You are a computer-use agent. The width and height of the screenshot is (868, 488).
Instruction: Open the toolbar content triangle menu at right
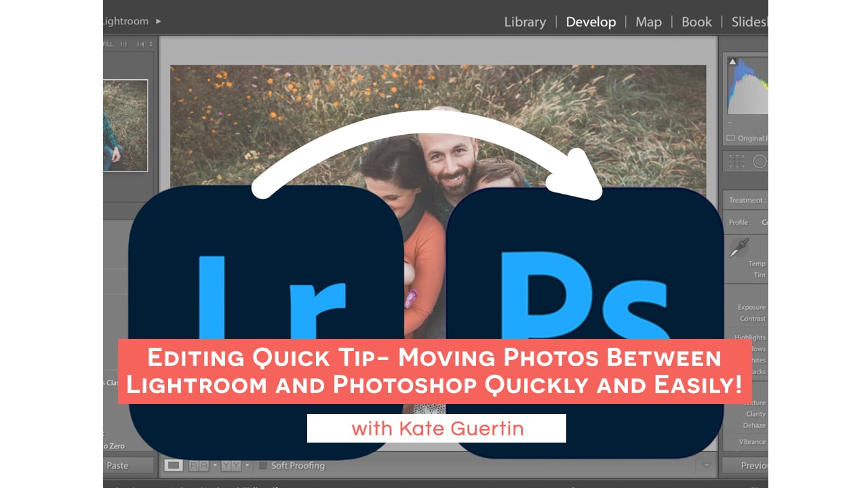pos(707,466)
